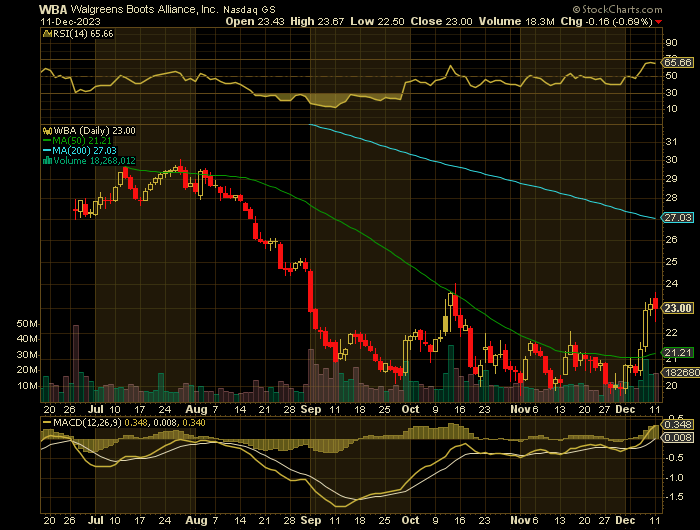Click 'Dec' on the MACD panel date axis
The width and height of the screenshot is (700, 530).
[x=625, y=521]
